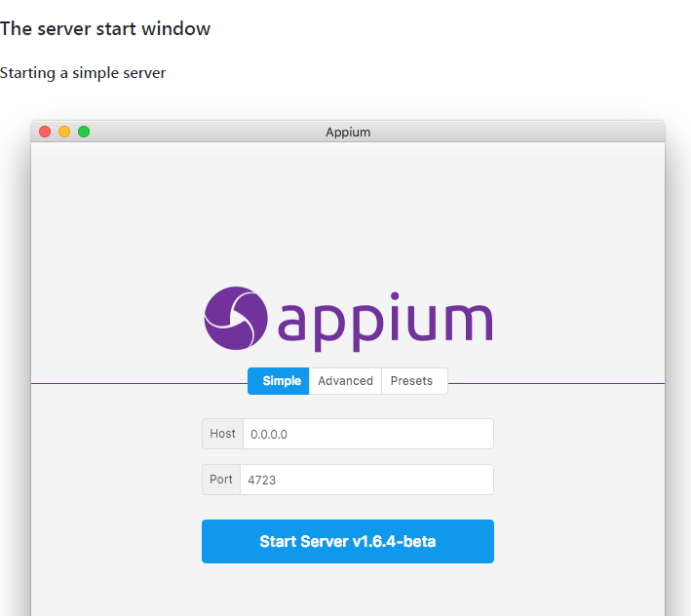Click the Port input field
This screenshot has height=616, width=691.
366,480
